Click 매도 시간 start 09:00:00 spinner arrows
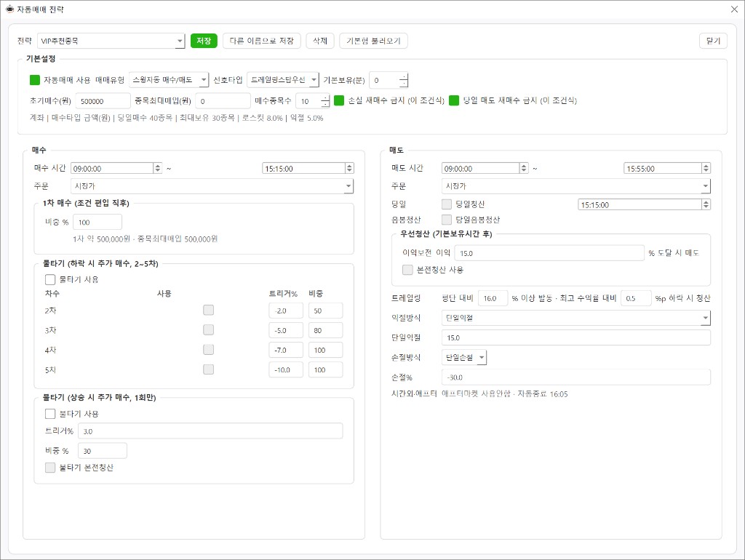 524,168
